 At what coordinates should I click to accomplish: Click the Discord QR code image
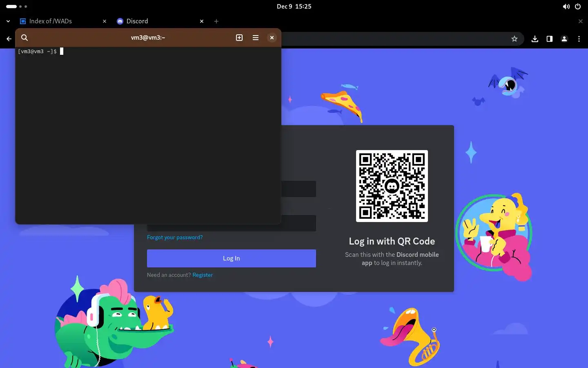point(392,186)
